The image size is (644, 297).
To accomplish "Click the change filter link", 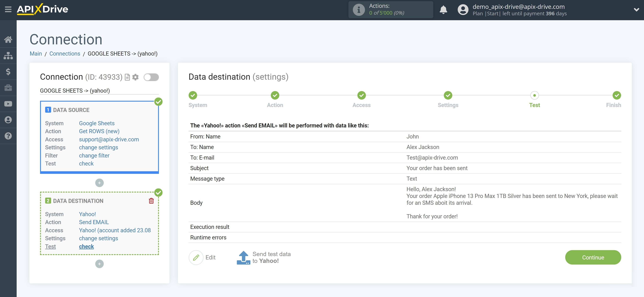I will coord(94,155).
